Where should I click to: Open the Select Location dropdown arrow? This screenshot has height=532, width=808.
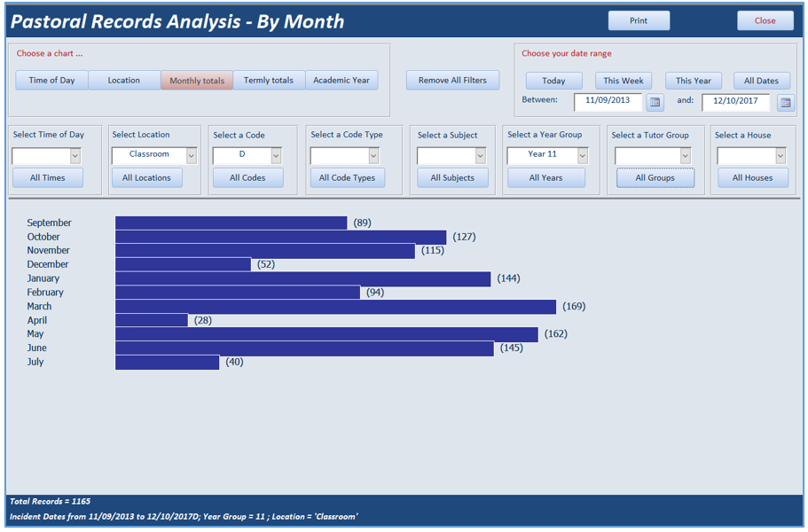pos(192,155)
